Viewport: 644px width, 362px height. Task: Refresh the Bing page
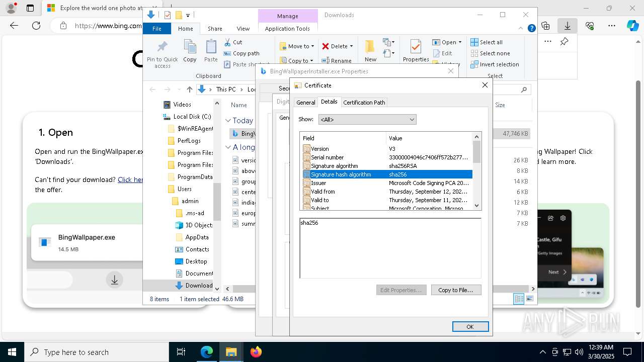pyautogui.click(x=36, y=26)
